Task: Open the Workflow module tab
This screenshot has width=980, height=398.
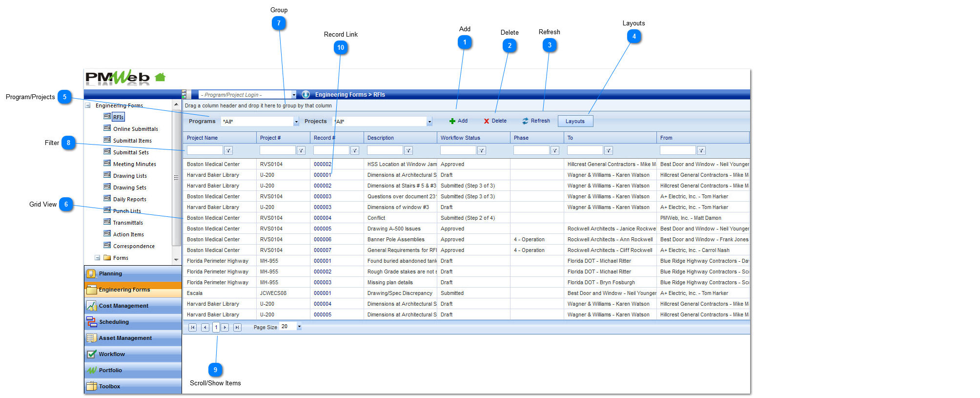Action: pyautogui.click(x=133, y=354)
